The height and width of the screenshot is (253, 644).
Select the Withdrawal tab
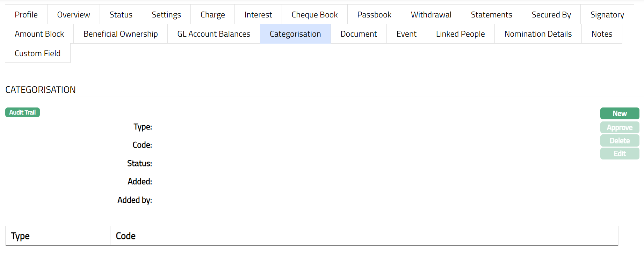pos(431,15)
